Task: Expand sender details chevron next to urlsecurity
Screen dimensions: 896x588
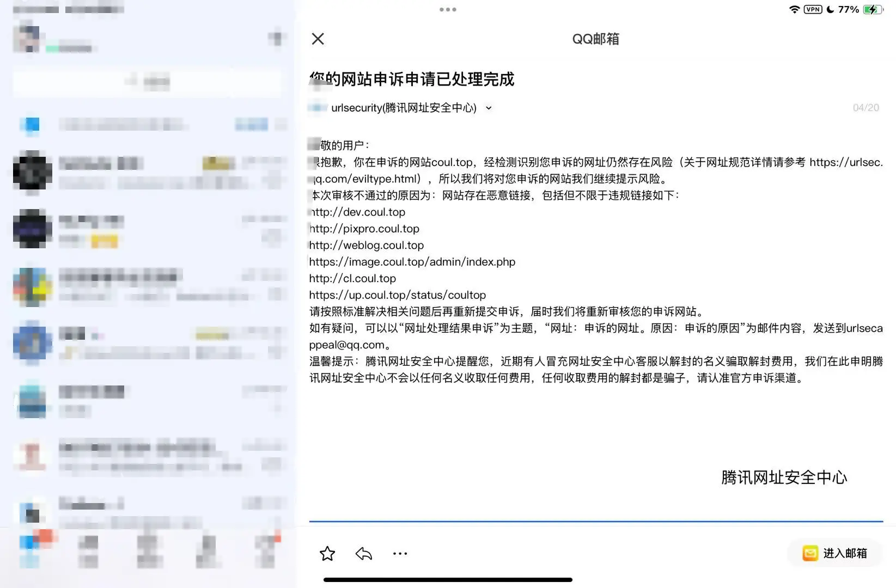Action: coord(489,108)
